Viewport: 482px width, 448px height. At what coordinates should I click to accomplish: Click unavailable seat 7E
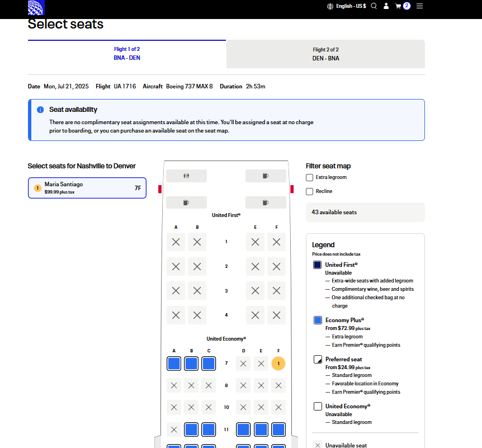[x=261, y=364]
